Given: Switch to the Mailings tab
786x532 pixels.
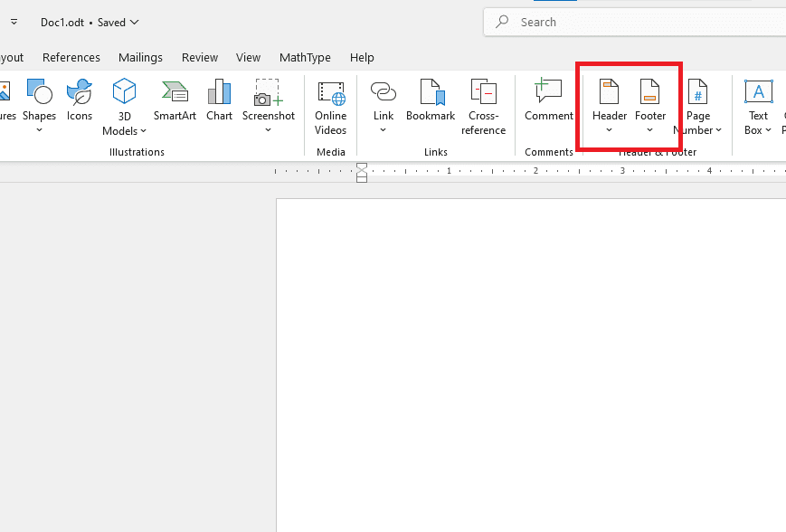Looking at the screenshot, I should coord(140,58).
